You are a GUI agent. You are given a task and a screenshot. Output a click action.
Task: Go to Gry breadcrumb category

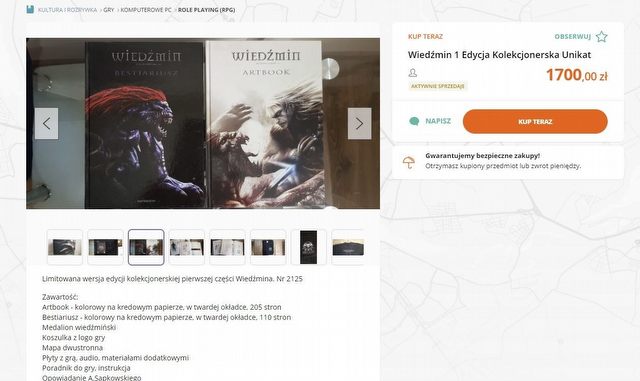pos(109,10)
